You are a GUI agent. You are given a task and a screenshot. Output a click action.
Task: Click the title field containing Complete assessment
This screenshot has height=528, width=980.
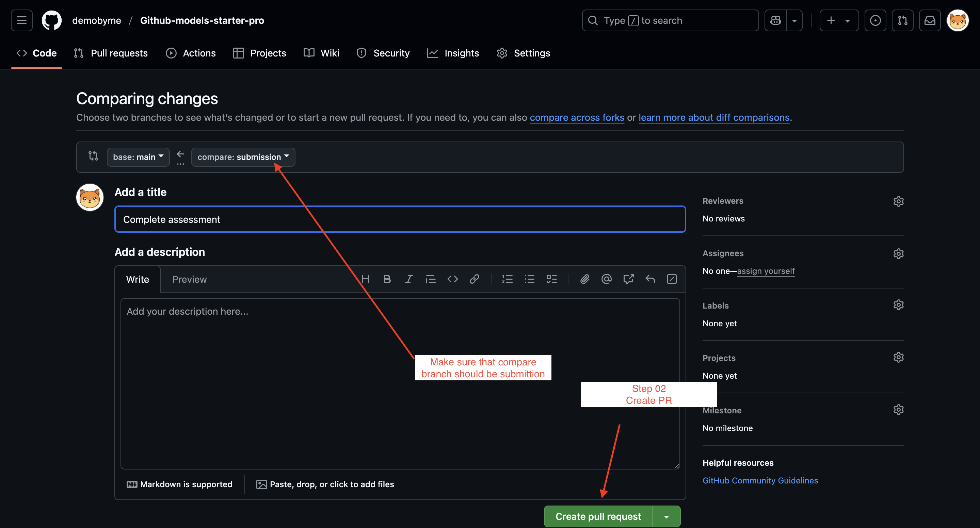pyautogui.click(x=400, y=219)
